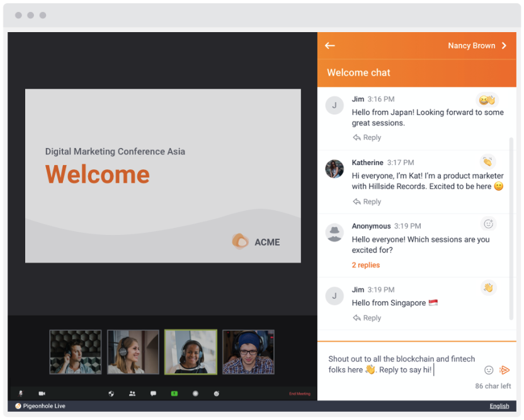Image resolution: width=524 pixels, height=420 pixels.
Task: Open the meeting chat bubble icon
Action: (154, 394)
